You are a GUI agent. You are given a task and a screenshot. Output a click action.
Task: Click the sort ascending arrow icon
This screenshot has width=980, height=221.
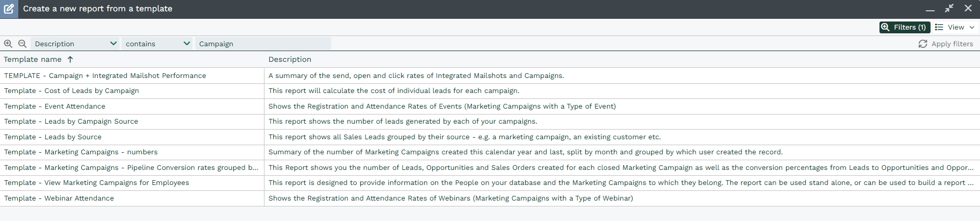(x=70, y=60)
